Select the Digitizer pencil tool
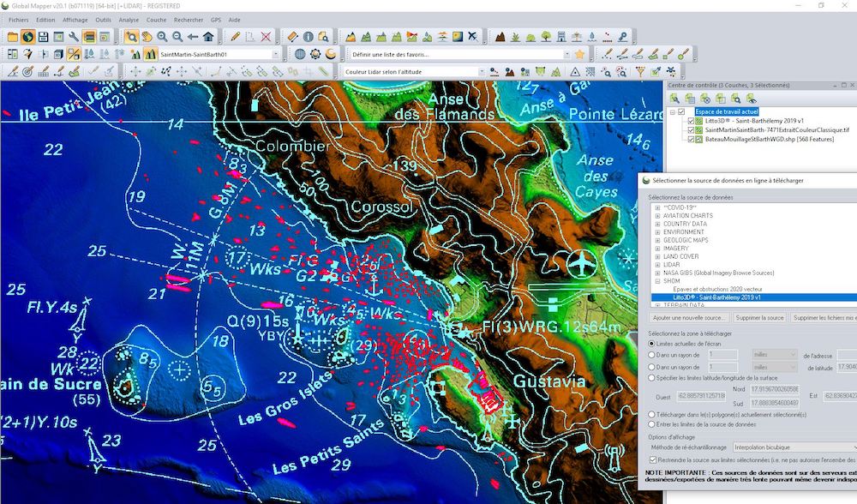 [235, 37]
